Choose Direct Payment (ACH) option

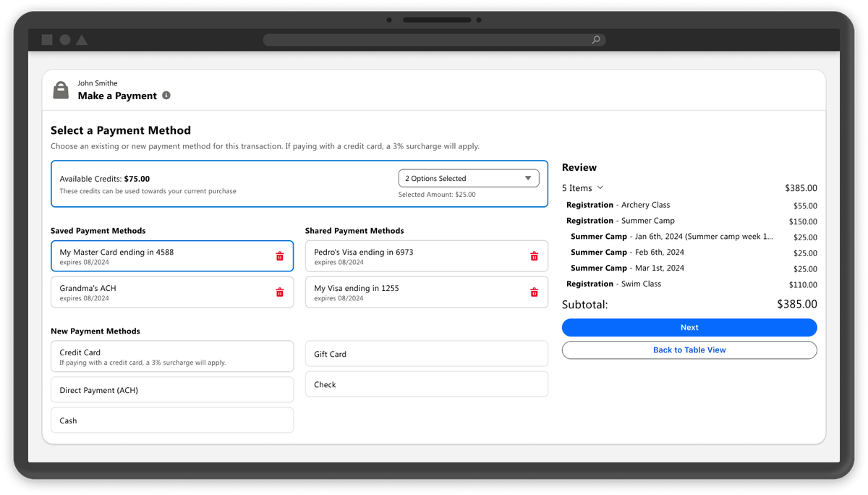[172, 390]
